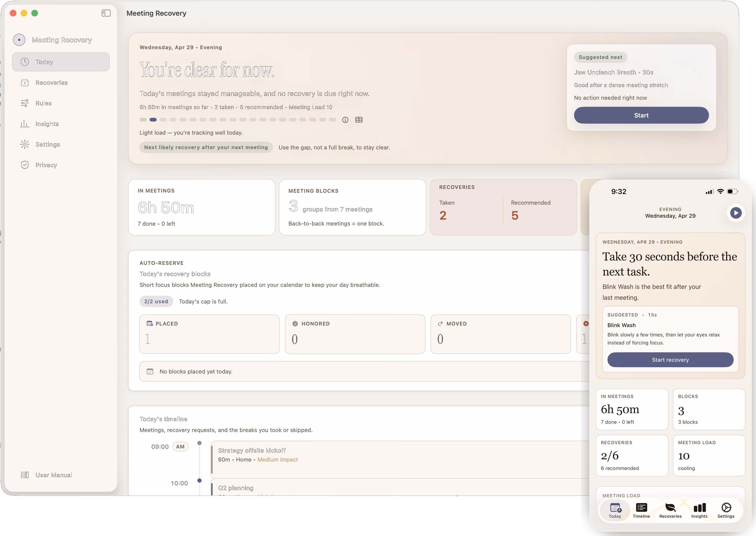Click the table view icon beside the load bar
This screenshot has width=756, height=536.
(x=359, y=120)
